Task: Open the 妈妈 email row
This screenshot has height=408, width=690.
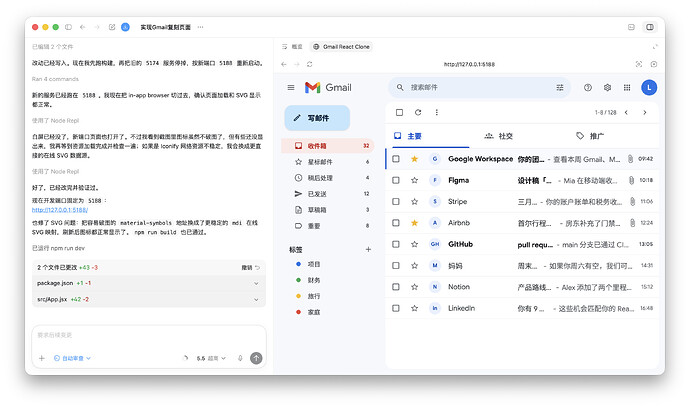Action: [522, 266]
